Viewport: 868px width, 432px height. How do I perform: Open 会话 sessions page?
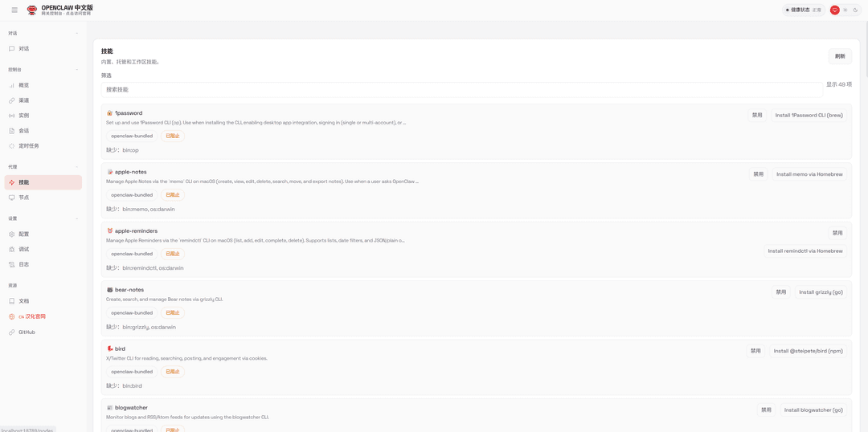43,131
